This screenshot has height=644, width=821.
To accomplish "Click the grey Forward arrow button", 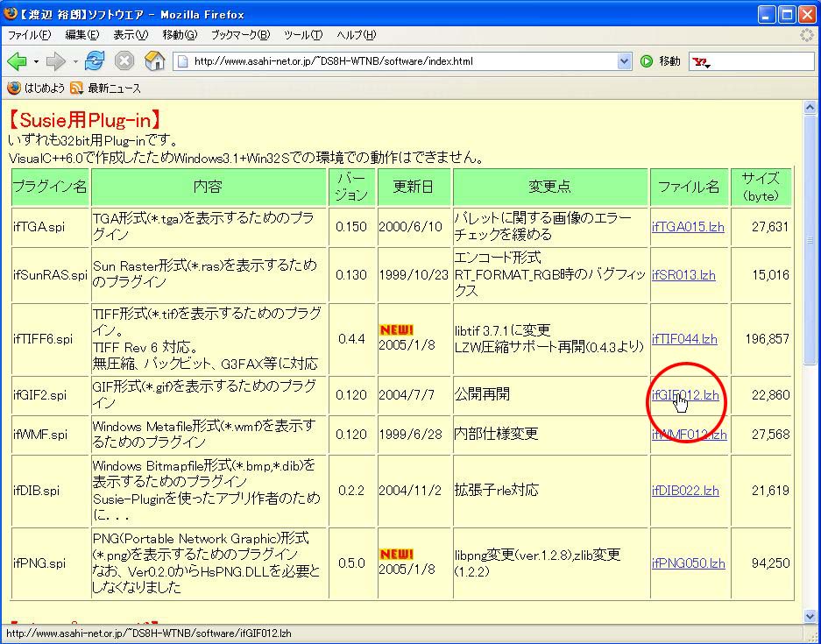I will tap(55, 62).
